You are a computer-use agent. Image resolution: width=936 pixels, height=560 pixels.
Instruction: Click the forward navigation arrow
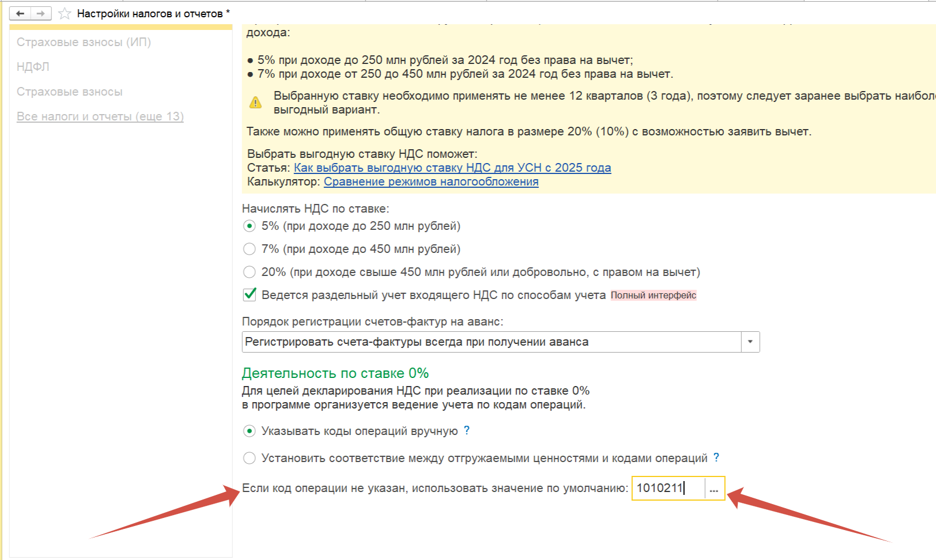[41, 13]
